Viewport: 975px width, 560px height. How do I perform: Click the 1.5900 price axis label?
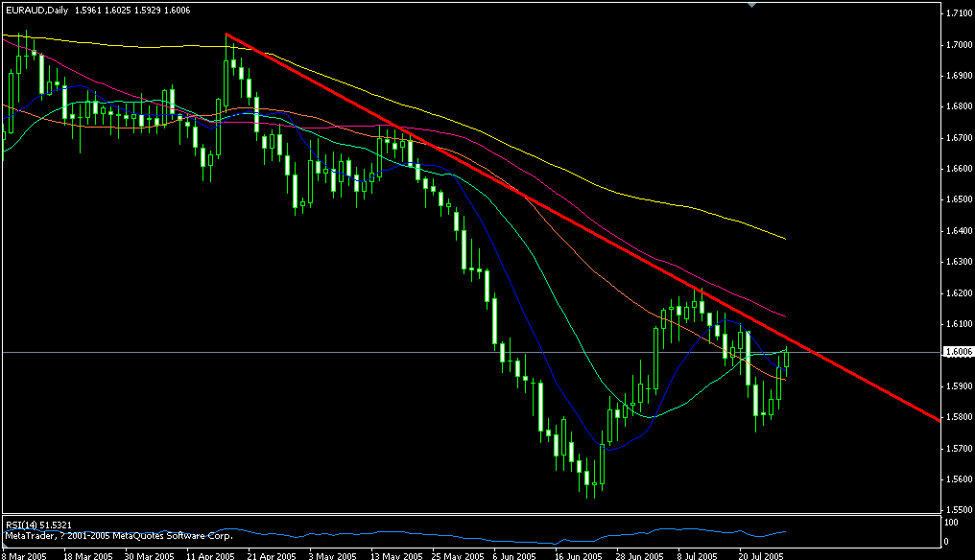(959, 386)
